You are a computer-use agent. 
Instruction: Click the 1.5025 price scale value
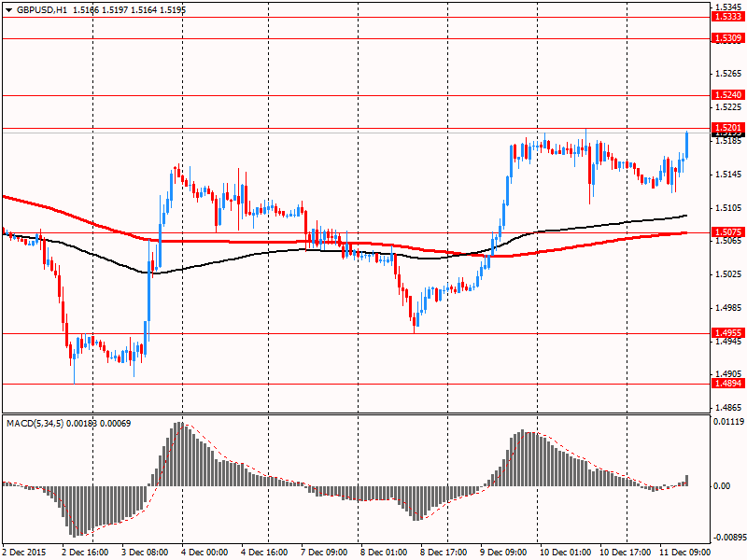coord(729,274)
